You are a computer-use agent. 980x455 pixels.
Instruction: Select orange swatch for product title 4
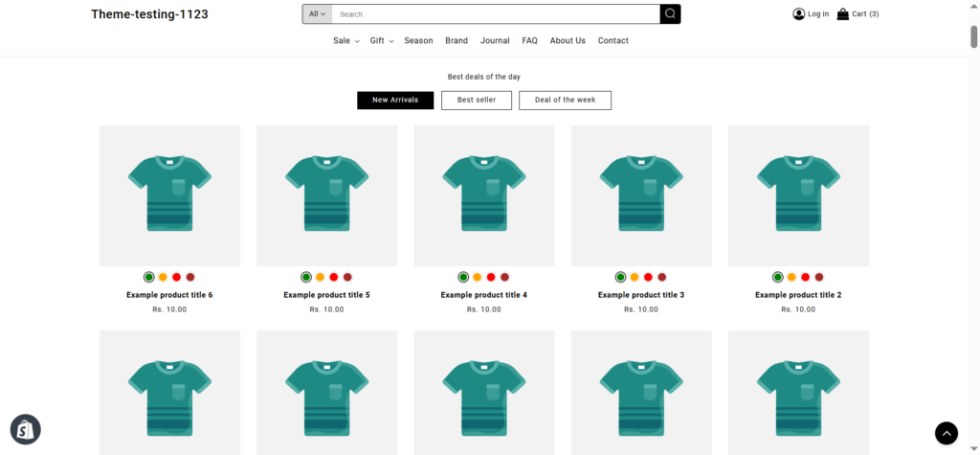click(477, 277)
